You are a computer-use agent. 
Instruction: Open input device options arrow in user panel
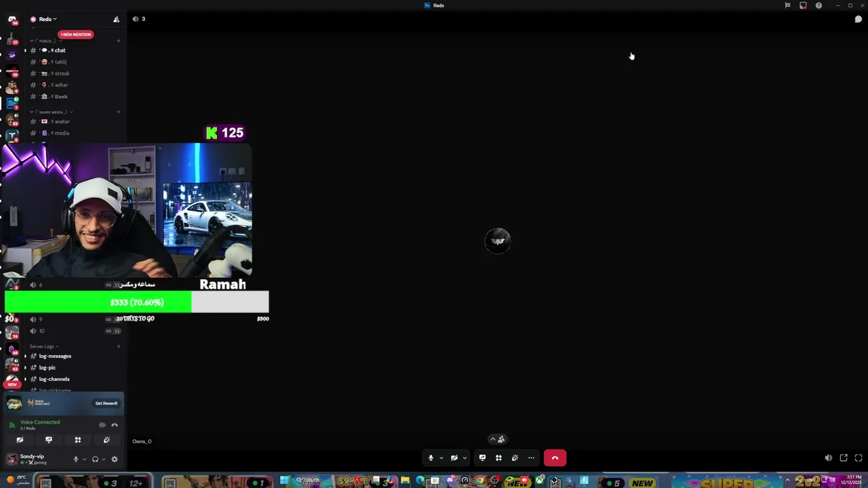(84, 459)
